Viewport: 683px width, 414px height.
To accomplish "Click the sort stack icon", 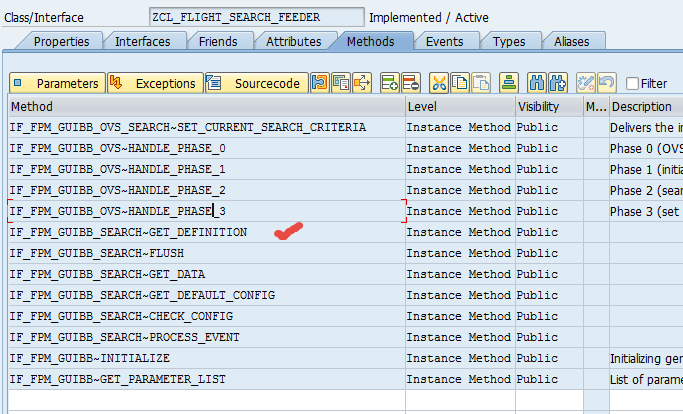I will pos(509,83).
